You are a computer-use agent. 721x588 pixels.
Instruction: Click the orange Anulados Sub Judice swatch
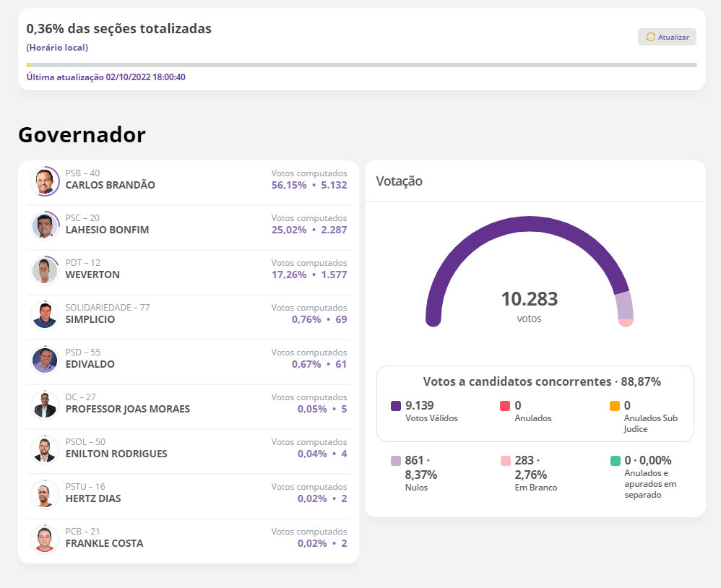615,406
